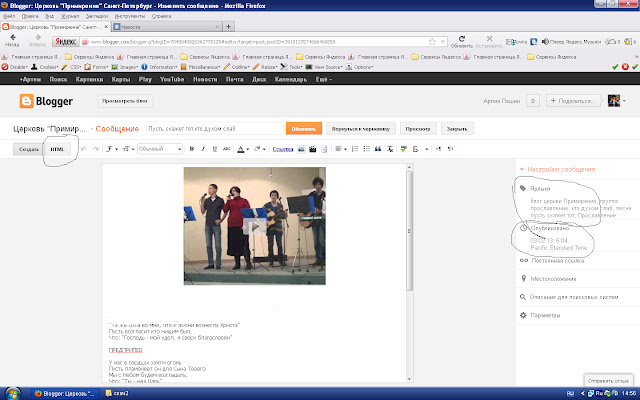The width and height of the screenshot is (640, 400).
Task: Insert an image into the post
Action: 301,149
